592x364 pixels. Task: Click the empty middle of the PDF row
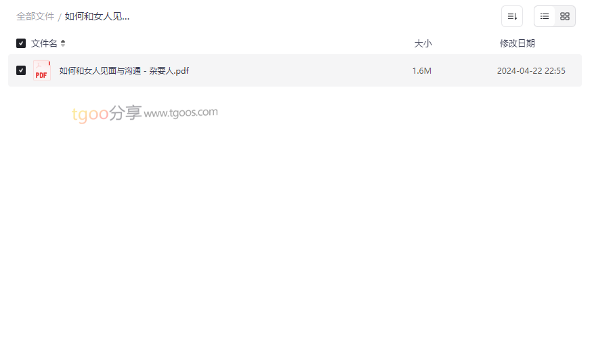pos(298,70)
